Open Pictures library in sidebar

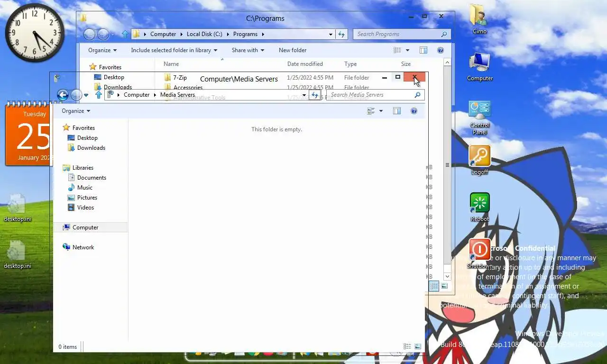click(87, 198)
